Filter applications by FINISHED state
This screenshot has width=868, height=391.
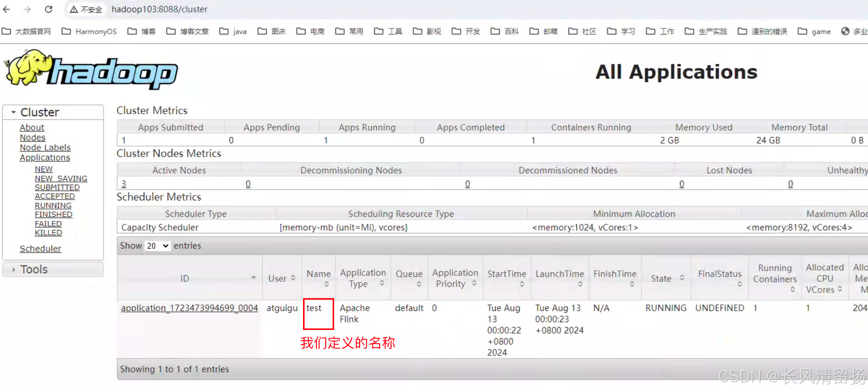tap(54, 215)
